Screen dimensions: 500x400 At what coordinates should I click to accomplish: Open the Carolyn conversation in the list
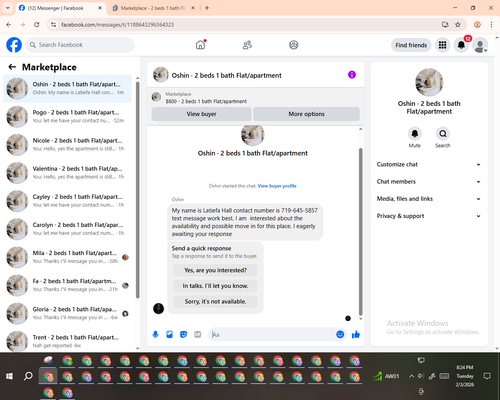(x=67, y=229)
